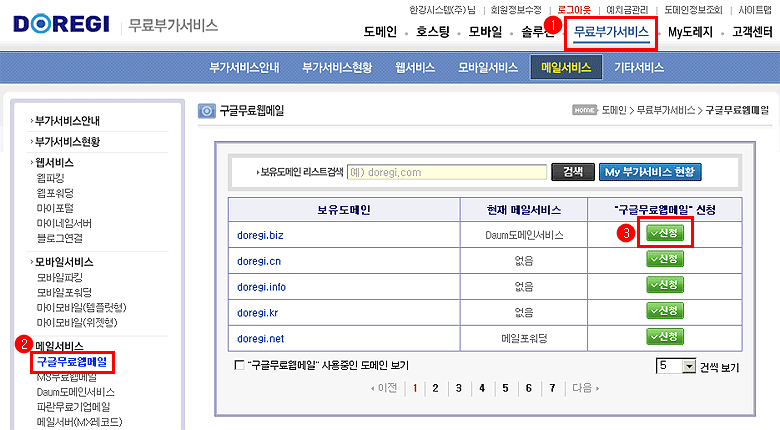The image size is (780, 430).
Task: Click 회원정보수정 link at top
Action: coord(516,10)
